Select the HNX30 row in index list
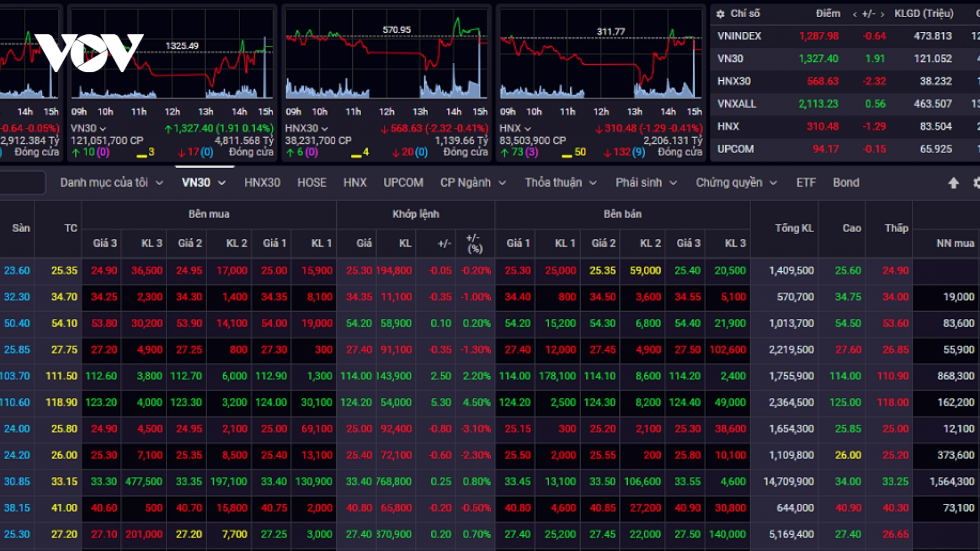This screenshot has height=551, width=980. (x=845, y=81)
